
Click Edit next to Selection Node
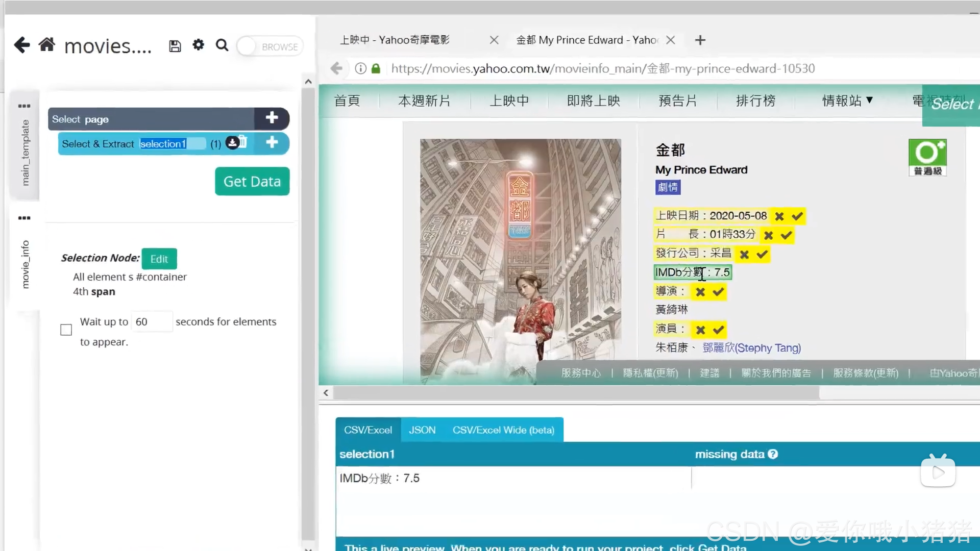pyautogui.click(x=159, y=259)
